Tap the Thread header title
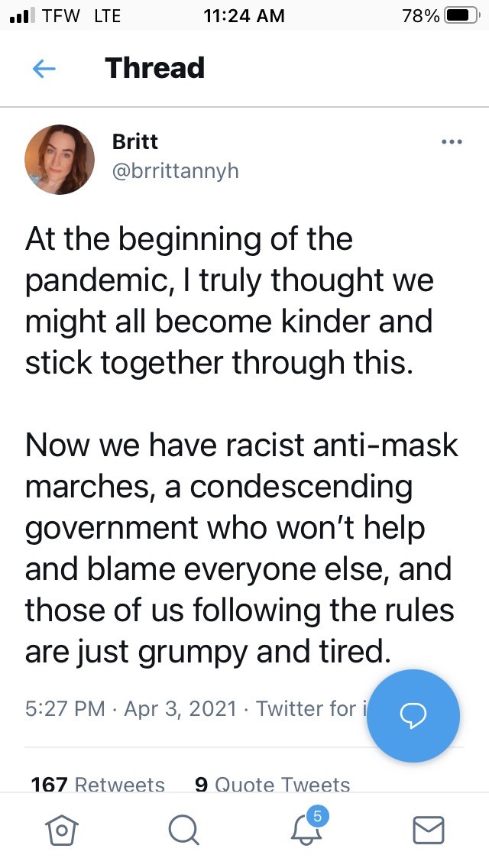 pyautogui.click(x=155, y=68)
